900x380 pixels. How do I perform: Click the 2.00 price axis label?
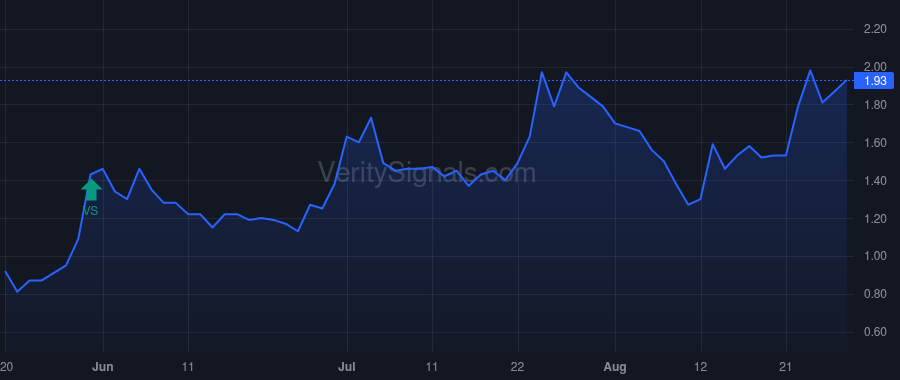pos(875,67)
